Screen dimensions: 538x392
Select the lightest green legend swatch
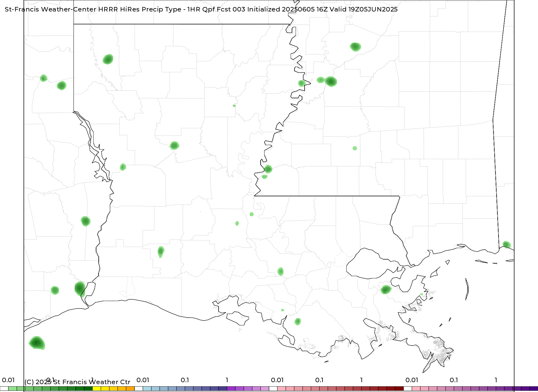(13, 389)
